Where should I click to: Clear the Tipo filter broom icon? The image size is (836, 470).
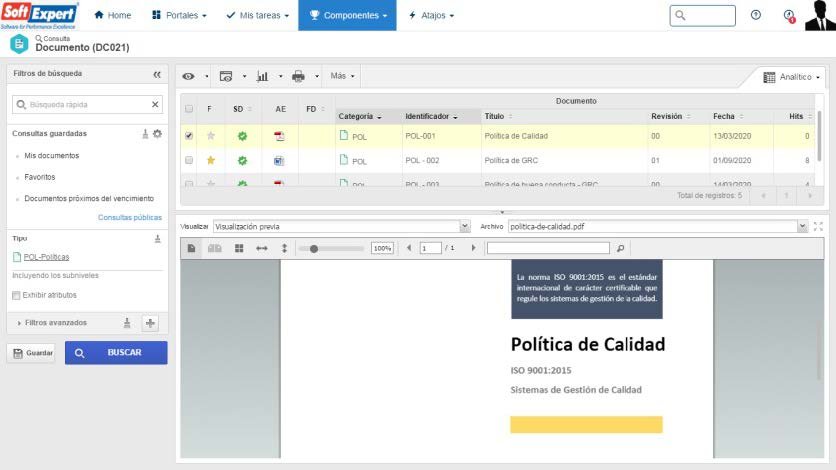pyautogui.click(x=157, y=239)
